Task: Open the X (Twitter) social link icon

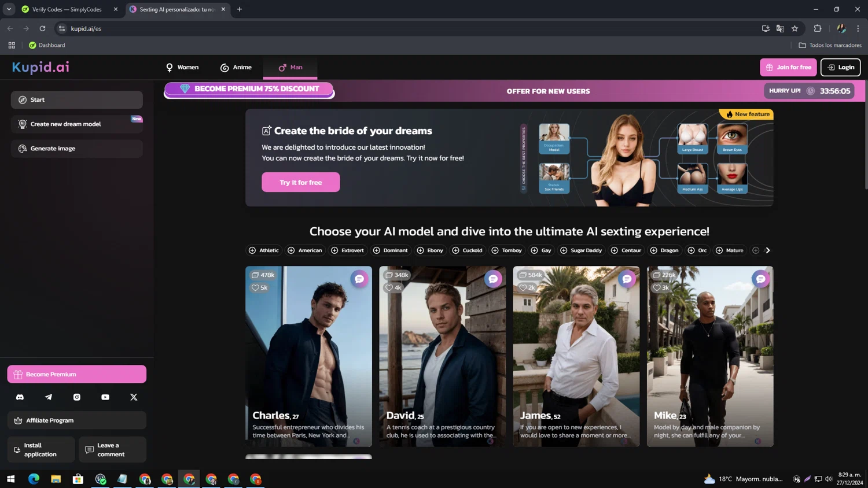Action: click(x=134, y=397)
